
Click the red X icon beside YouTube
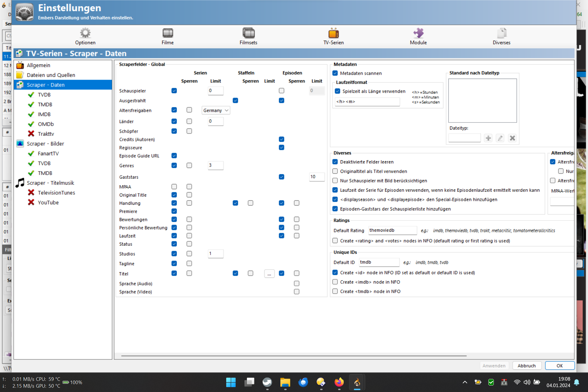pyautogui.click(x=31, y=203)
